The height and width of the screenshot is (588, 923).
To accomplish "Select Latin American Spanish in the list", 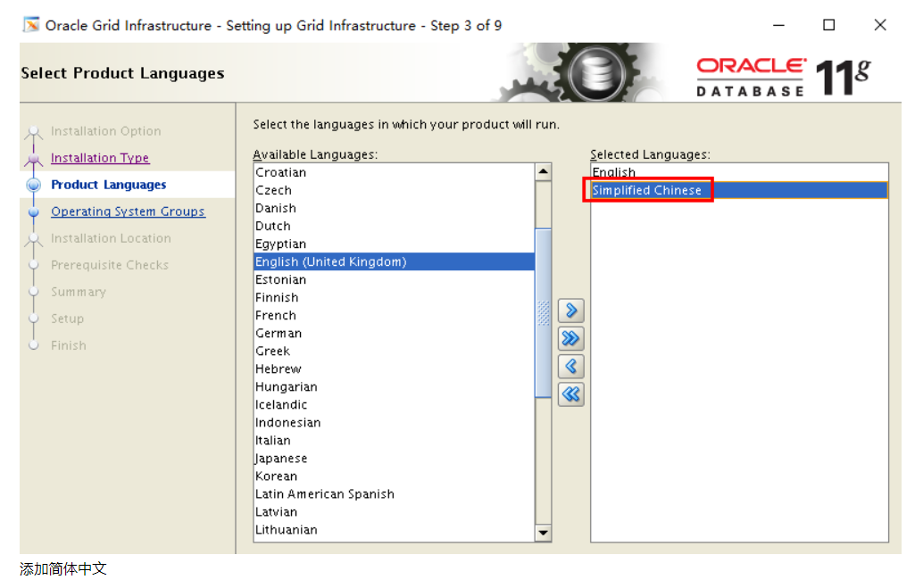I will point(394,493).
